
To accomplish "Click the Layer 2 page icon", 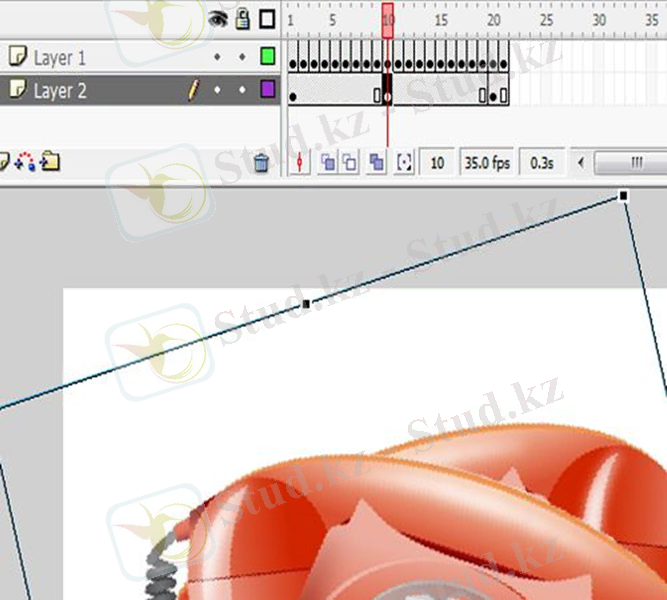I will [x=18, y=89].
